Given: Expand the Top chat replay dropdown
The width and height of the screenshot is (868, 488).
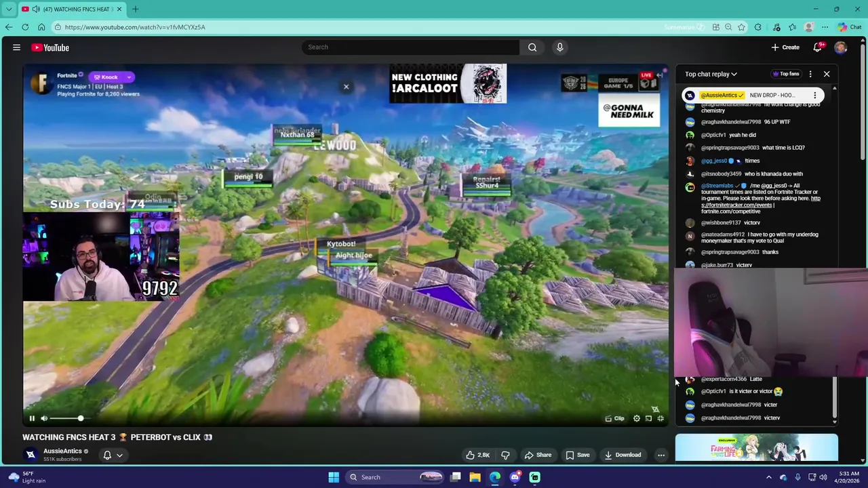Looking at the screenshot, I should coord(711,74).
